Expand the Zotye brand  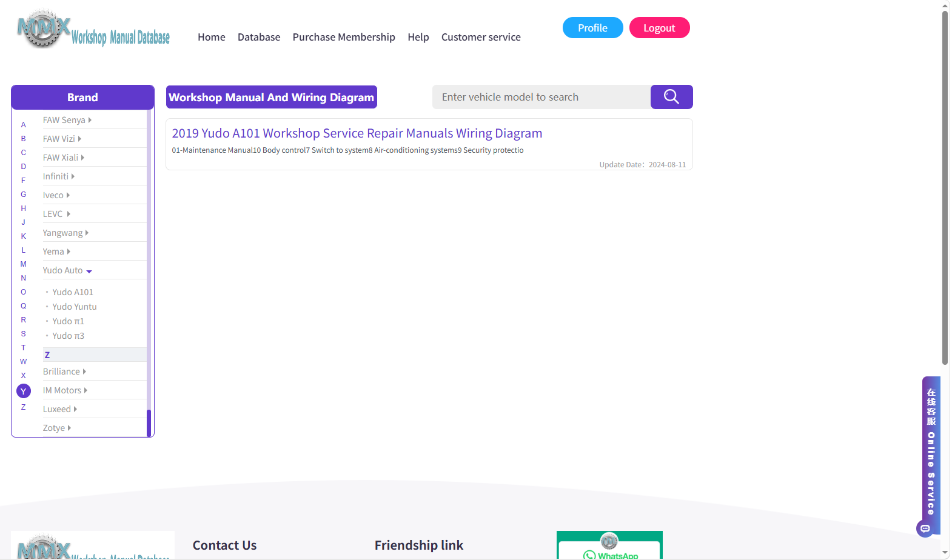coord(57,428)
